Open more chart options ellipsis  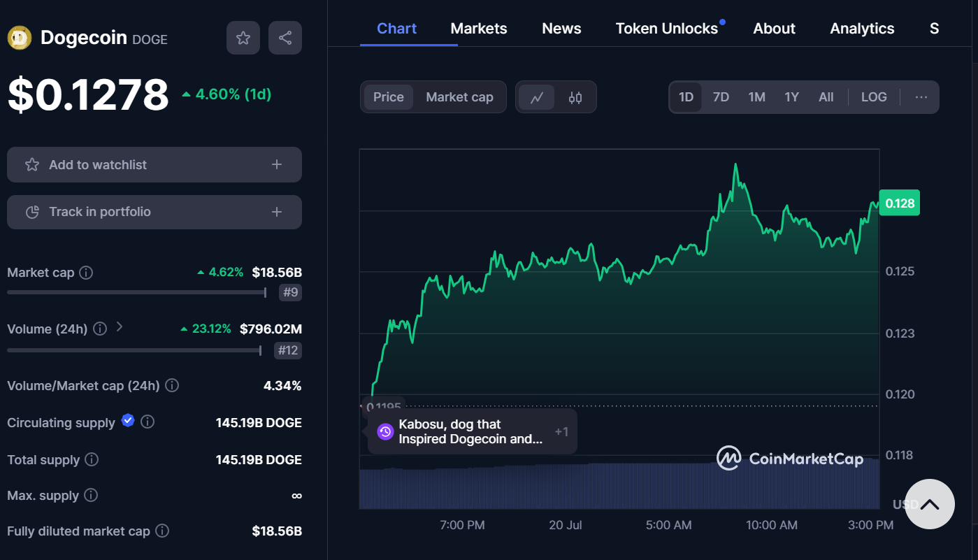click(x=921, y=97)
